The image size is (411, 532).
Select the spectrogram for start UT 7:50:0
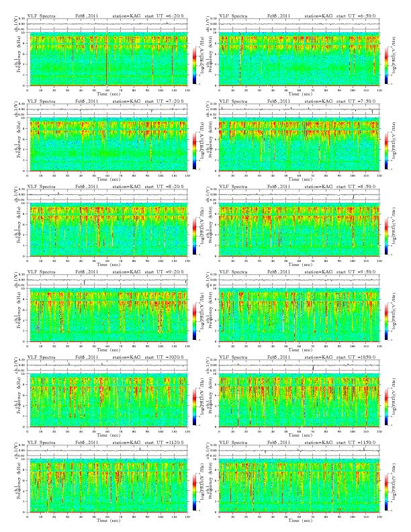pyautogui.click(x=299, y=144)
